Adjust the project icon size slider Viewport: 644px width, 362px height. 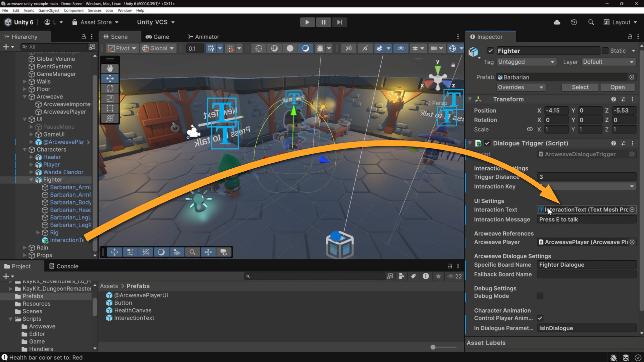433,347
